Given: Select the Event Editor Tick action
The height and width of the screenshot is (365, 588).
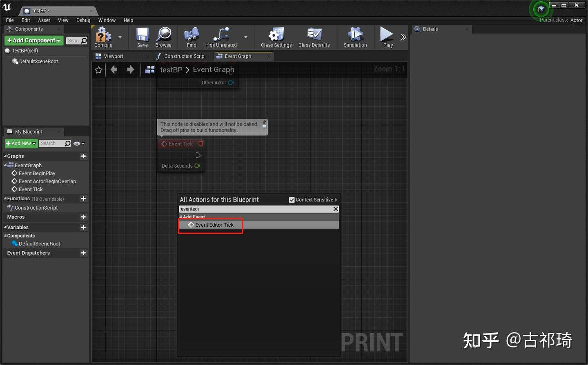Looking at the screenshot, I should pos(214,225).
